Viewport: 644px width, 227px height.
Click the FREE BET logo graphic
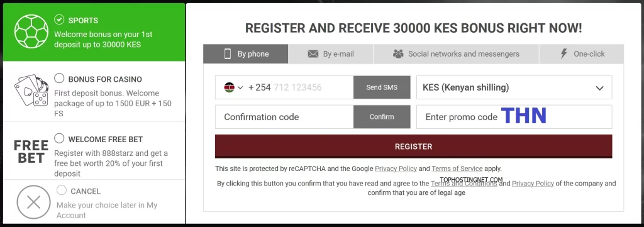[31, 152]
